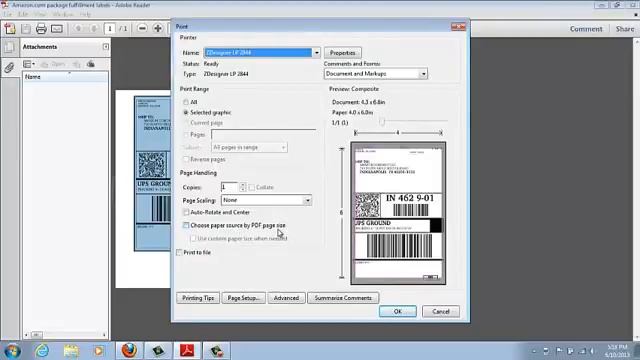This screenshot has width=640, height=360.
Task: Click the create PDF toolbar icon
Action: coord(10,29)
